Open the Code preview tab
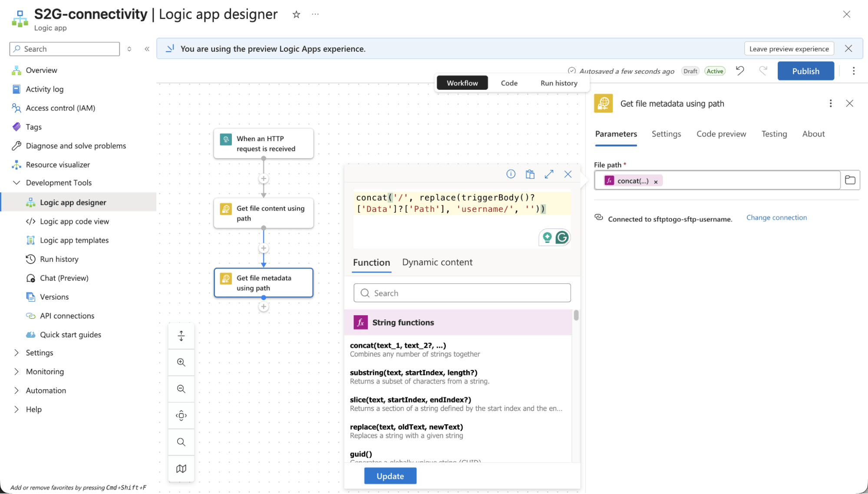 click(x=721, y=134)
